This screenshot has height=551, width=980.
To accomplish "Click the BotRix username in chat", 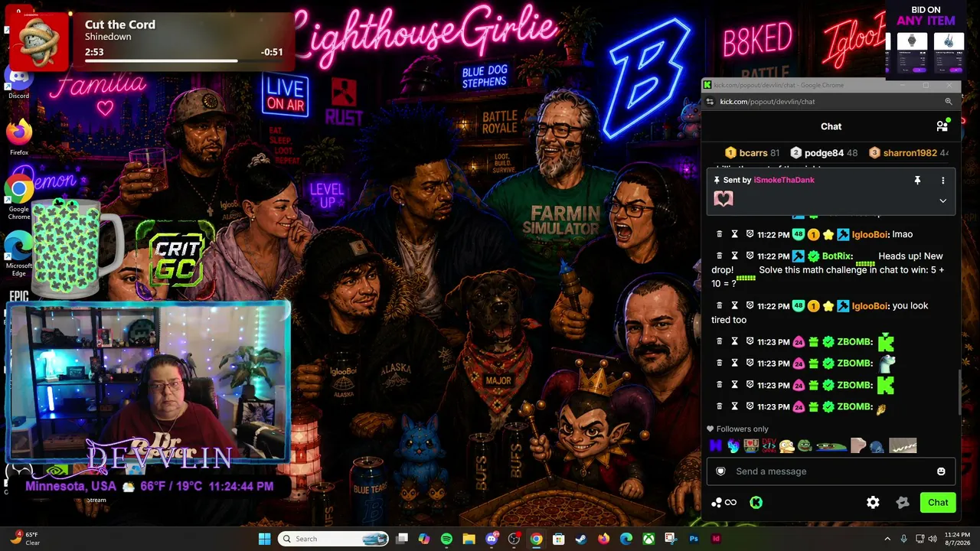I will [x=838, y=256].
